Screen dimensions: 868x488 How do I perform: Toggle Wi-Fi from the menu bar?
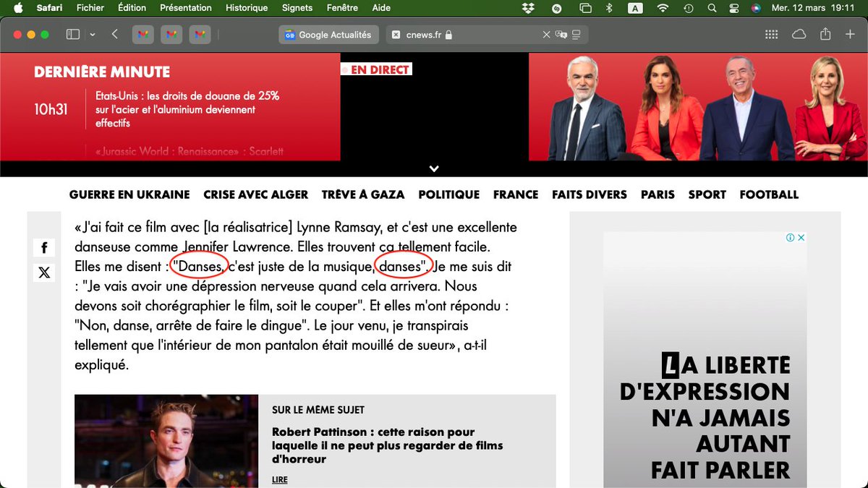tap(660, 8)
